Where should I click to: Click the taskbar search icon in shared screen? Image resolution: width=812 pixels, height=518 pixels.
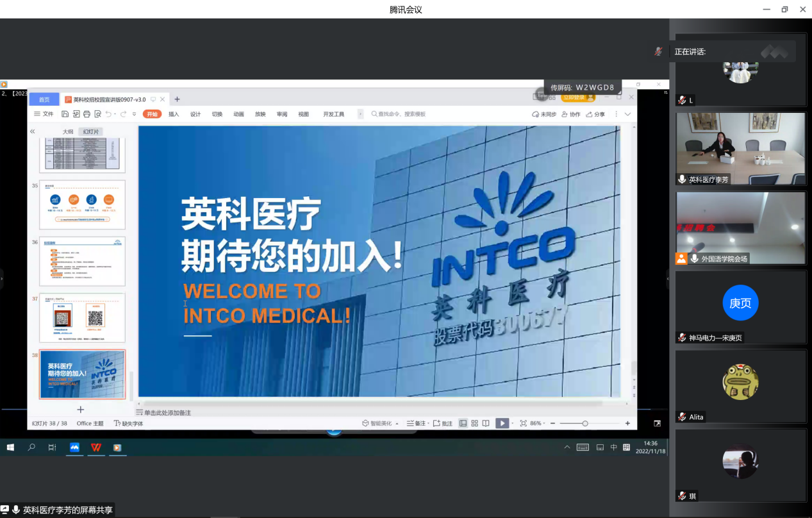tap(31, 447)
